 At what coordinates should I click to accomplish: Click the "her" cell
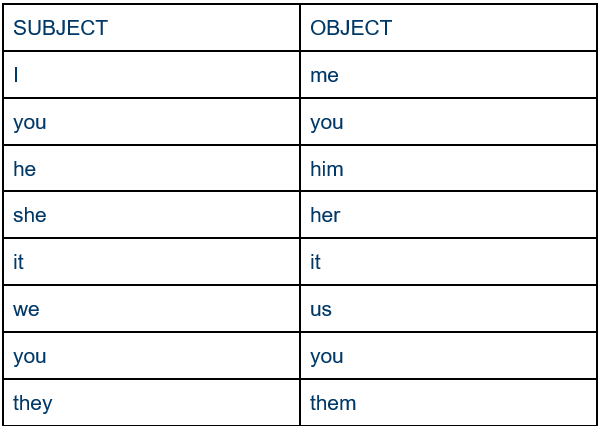click(448, 215)
